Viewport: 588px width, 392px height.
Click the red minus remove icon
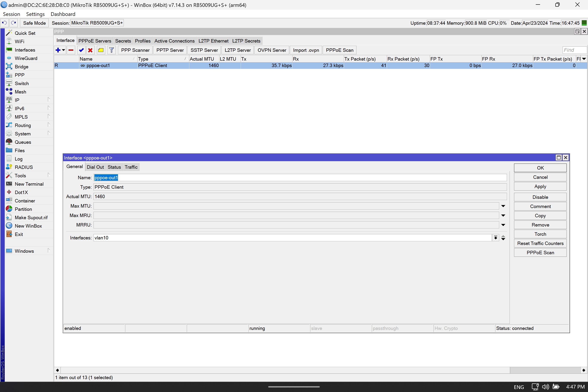click(x=71, y=50)
